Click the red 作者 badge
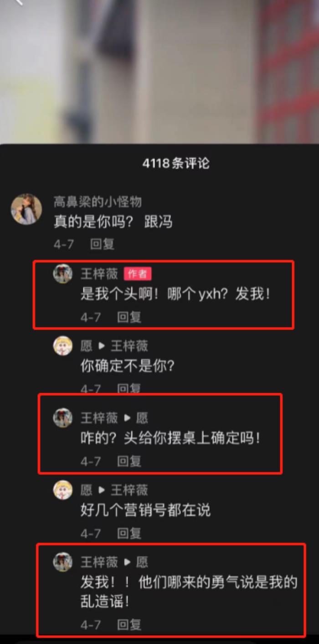This screenshot has width=319, height=644. tap(138, 274)
